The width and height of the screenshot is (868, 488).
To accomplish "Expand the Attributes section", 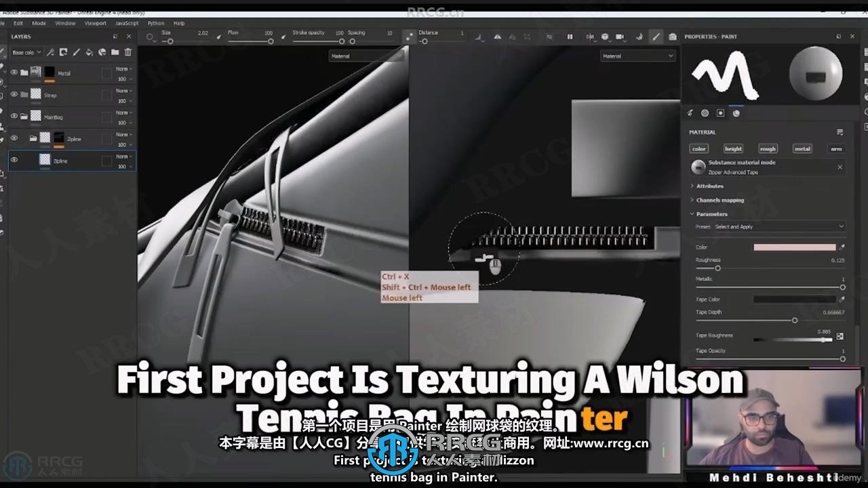I will coord(707,186).
